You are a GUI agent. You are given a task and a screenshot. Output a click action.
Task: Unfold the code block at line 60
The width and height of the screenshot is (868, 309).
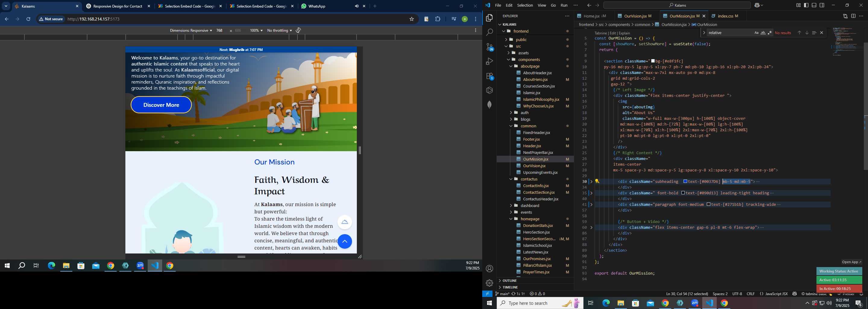591,227
